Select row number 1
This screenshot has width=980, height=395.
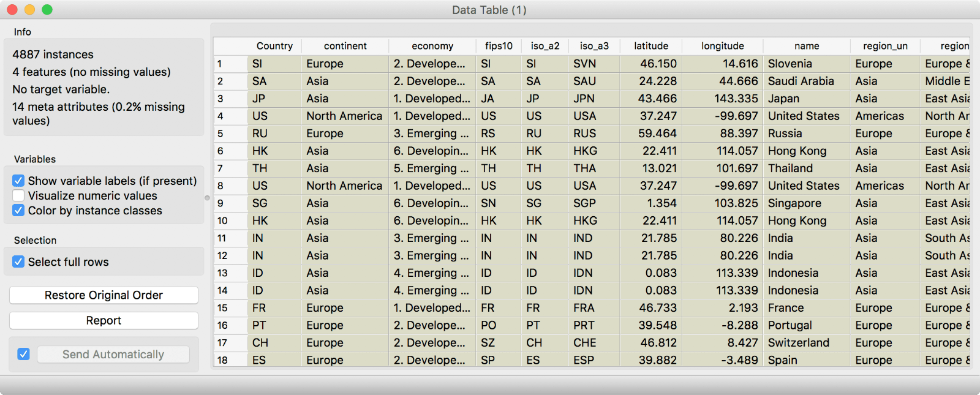[x=230, y=64]
